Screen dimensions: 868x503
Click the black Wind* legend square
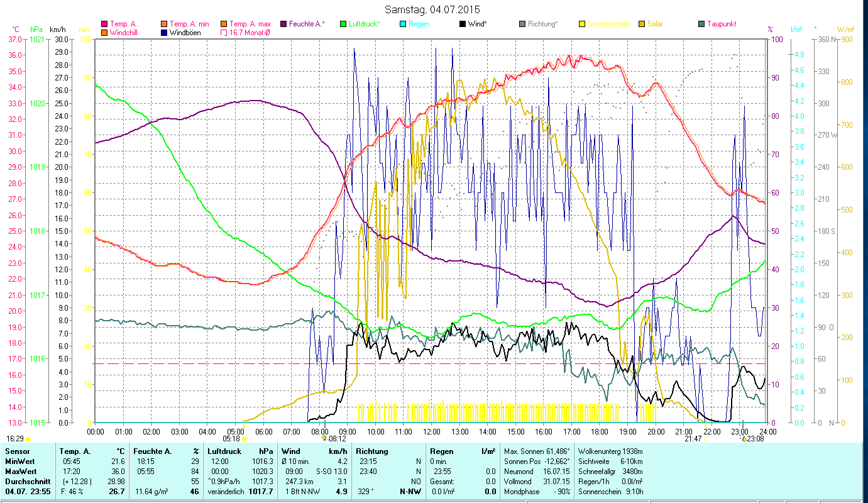pos(463,24)
